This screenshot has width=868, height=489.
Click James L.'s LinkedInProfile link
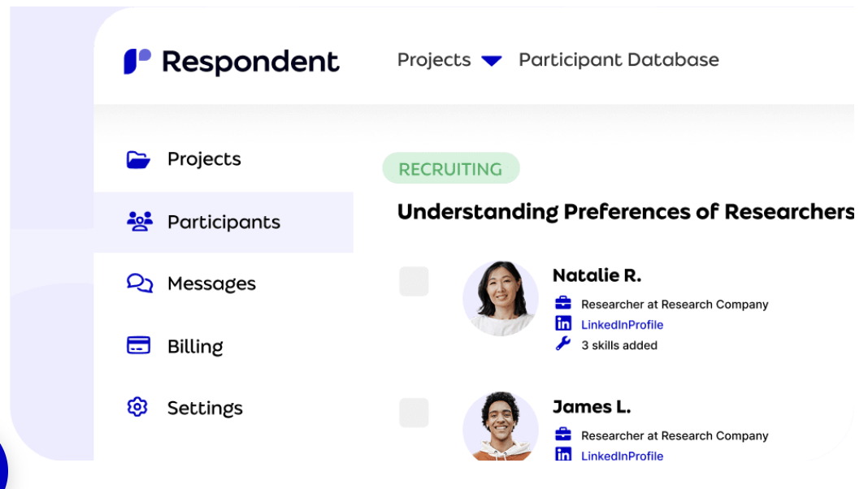pyautogui.click(x=622, y=456)
